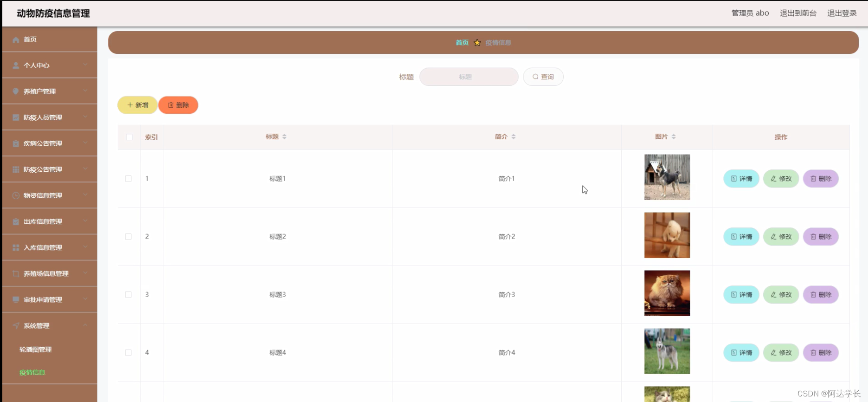Screen dimensions: 868x402
Task: Sort by 简介 column using its sort arrows
Action: pos(514,136)
